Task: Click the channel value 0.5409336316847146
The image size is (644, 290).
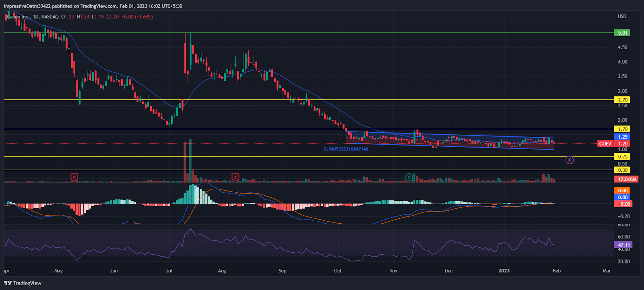Action: tap(346, 149)
